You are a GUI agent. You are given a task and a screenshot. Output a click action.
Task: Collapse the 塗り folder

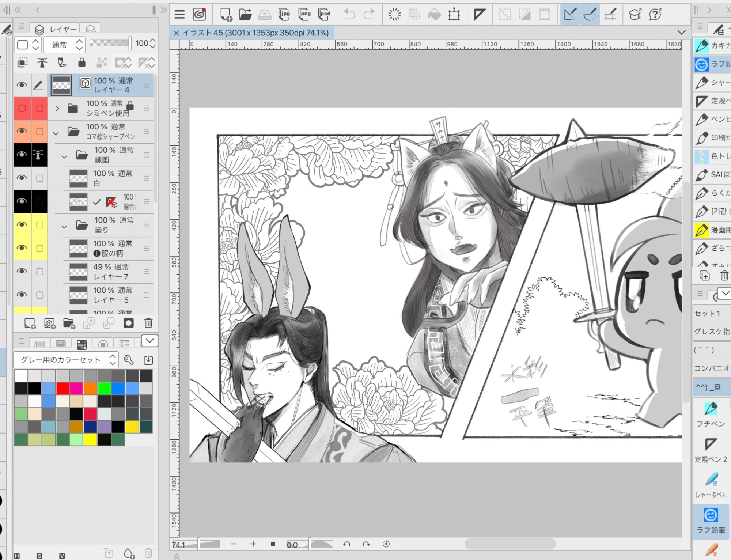click(64, 227)
